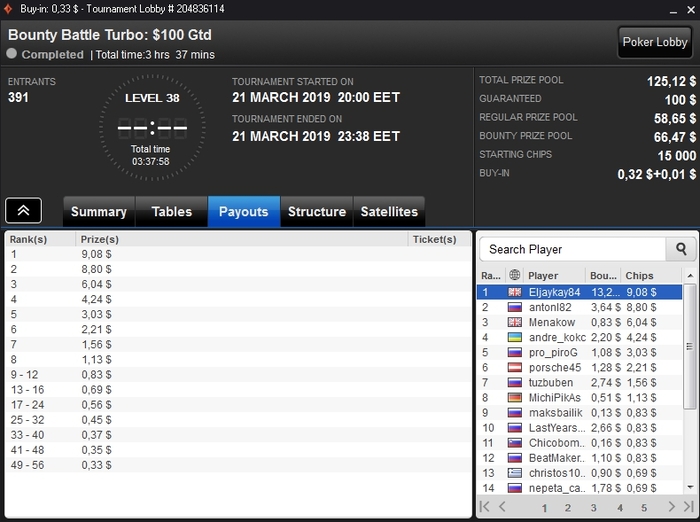Click the Poker Lobby button
Screen dimensions: 700x522
click(x=655, y=42)
